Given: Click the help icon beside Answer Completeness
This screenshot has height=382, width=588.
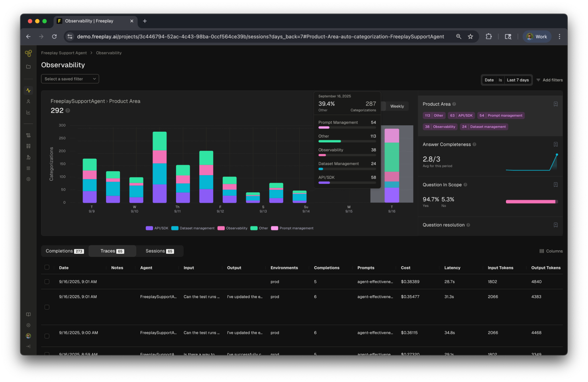Looking at the screenshot, I should pyautogui.click(x=474, y=144).
